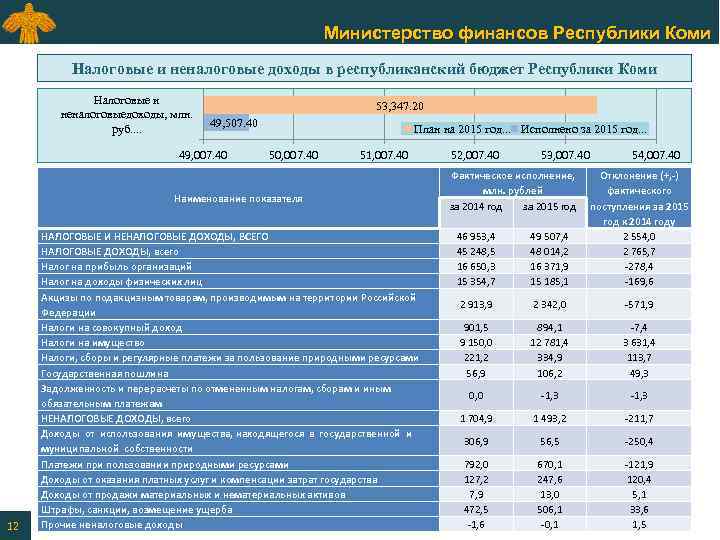The height and width of the screenshot is (540, 720).
Task: Click the orange bar labeled 53,347.20
Action: point(400,106)
